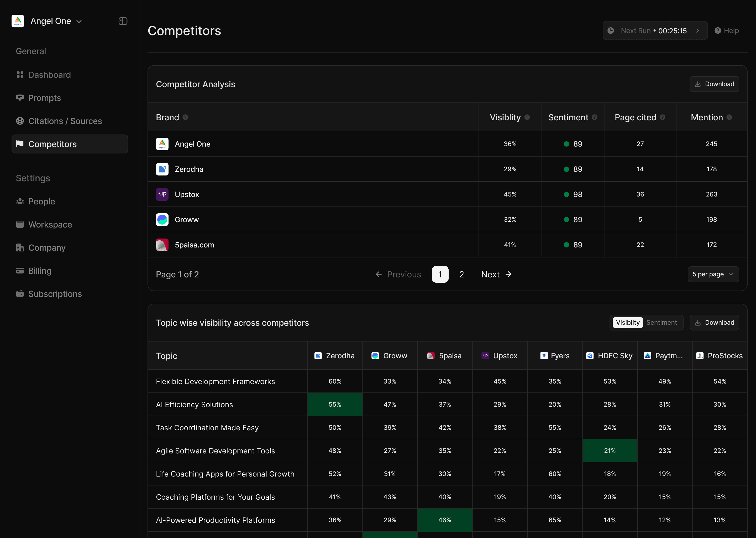The height and width of the screenshot is (538, 756).
Task: Go to Previous page
Action: click(x=398, y=274)
